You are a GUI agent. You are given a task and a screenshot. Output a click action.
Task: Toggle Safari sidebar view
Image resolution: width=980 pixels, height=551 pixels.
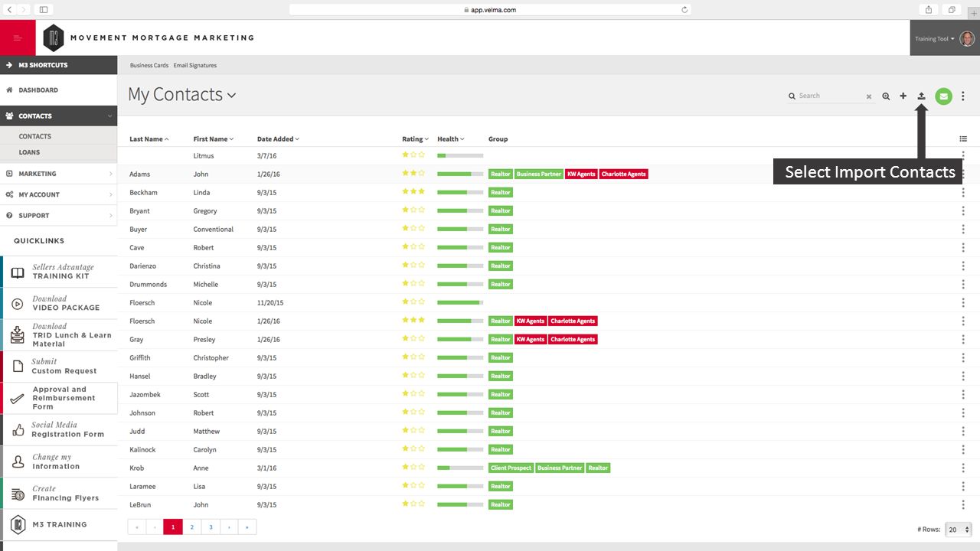click(x=44, y=10)
